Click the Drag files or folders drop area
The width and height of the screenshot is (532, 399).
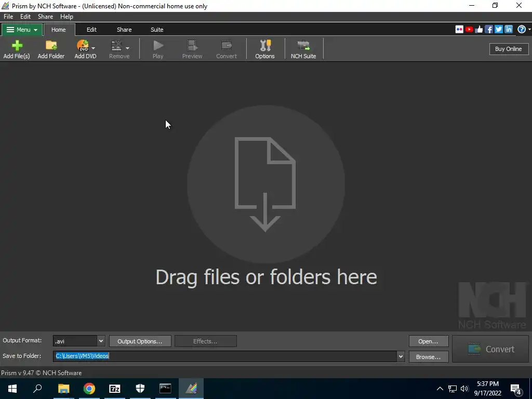point(266,196)
